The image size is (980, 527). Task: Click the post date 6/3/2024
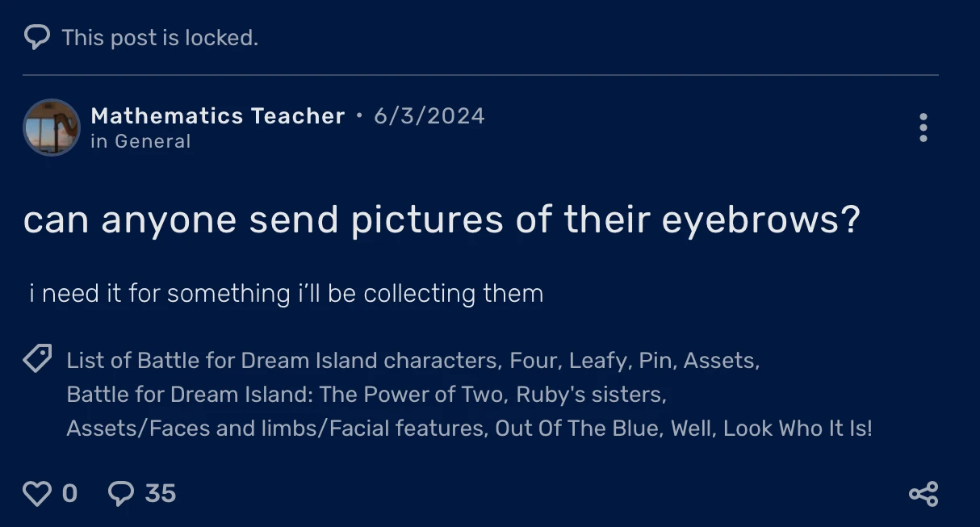[429, 115]
